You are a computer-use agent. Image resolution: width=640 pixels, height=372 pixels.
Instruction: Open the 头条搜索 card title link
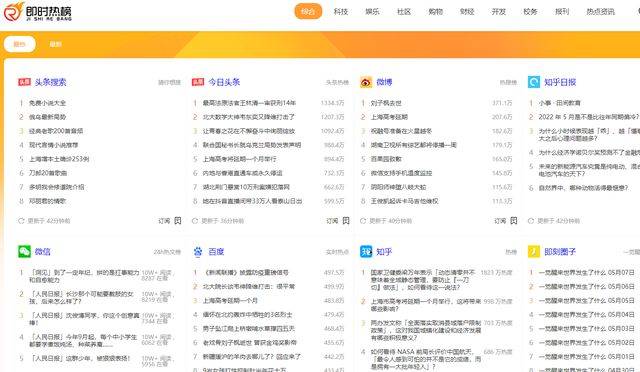50,82
